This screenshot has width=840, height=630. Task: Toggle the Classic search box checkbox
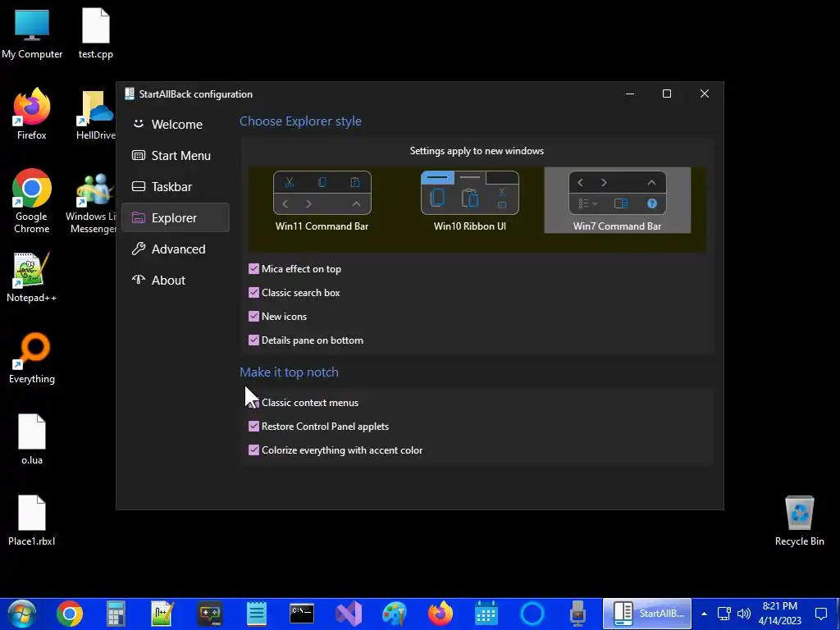coord(254,293)
